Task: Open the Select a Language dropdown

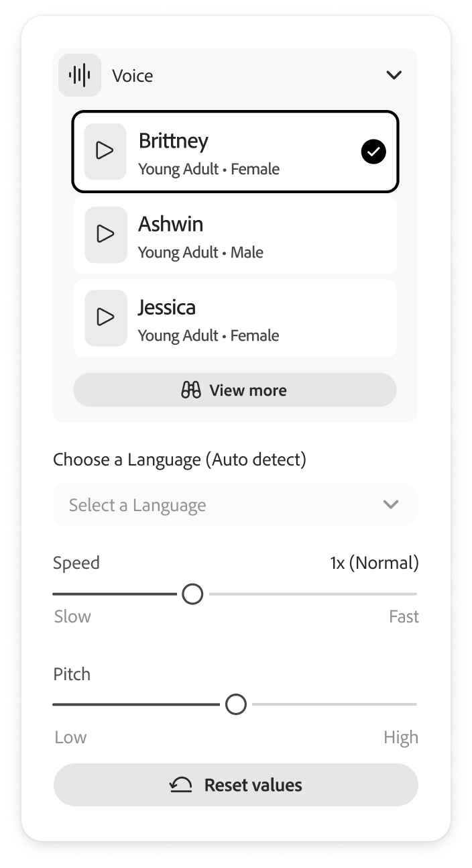Action: pyautogui.click(x=235, y=504)
